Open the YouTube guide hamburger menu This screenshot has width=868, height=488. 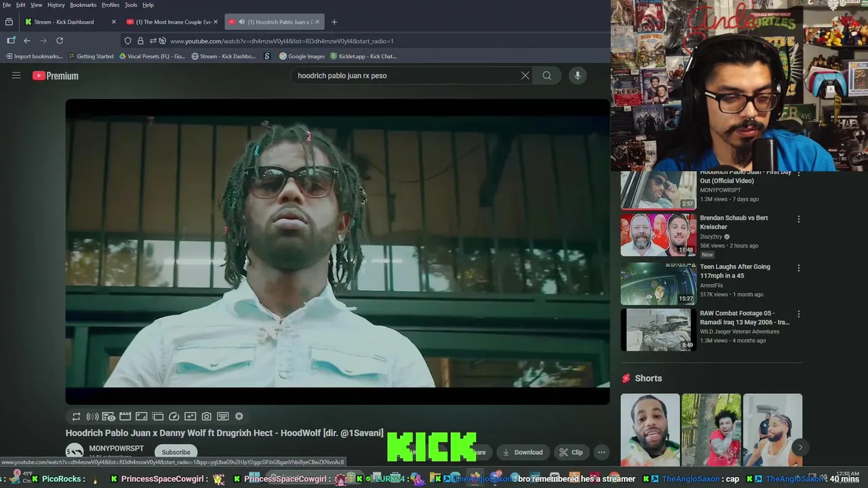coord(16,75)
